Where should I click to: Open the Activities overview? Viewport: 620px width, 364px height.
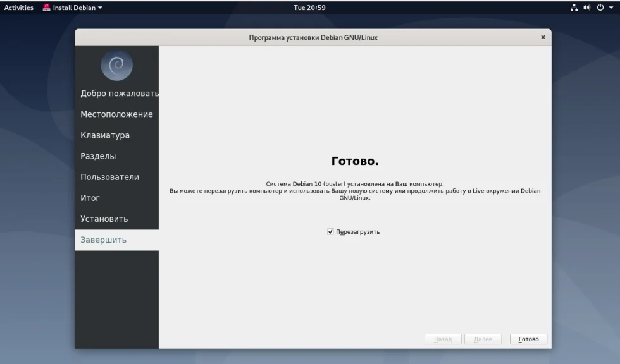pos(18,8)
